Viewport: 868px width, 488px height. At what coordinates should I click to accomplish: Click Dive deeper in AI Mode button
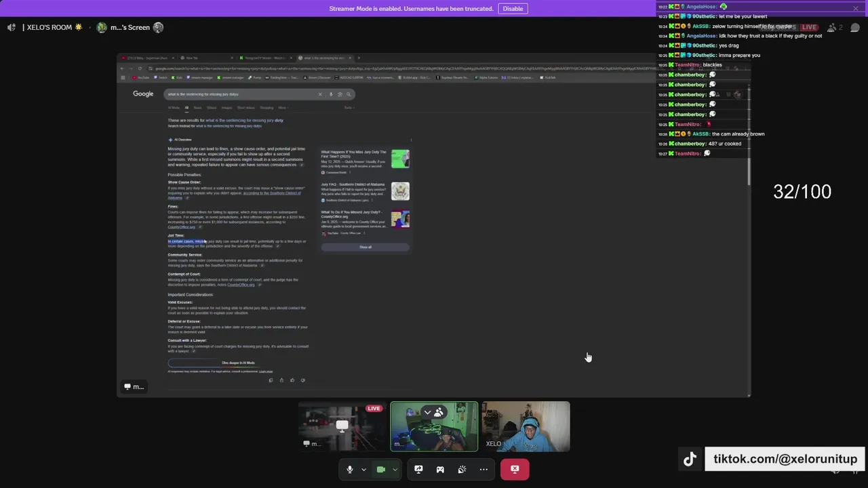pos(238,363)
